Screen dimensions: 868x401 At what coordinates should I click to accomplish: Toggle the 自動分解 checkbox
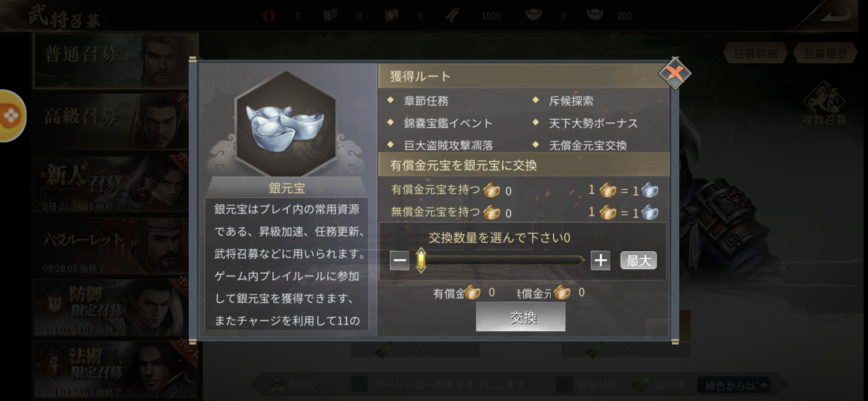[x=563, y=385]
